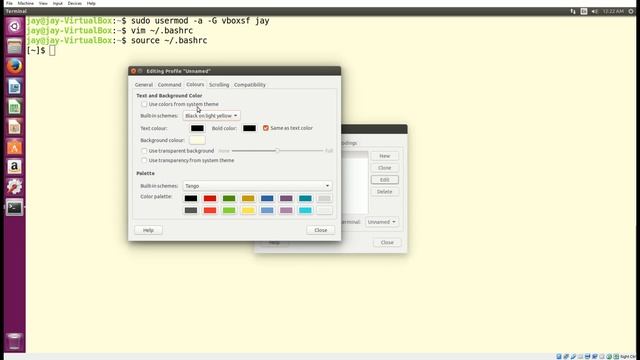Choose the dark grey palette swatch
The width and height of the screenshot is (640, 360).
[191, 210]
